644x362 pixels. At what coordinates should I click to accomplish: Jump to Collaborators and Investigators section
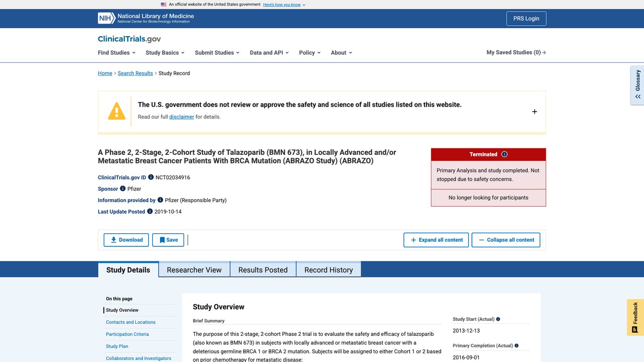coord(139,358)
